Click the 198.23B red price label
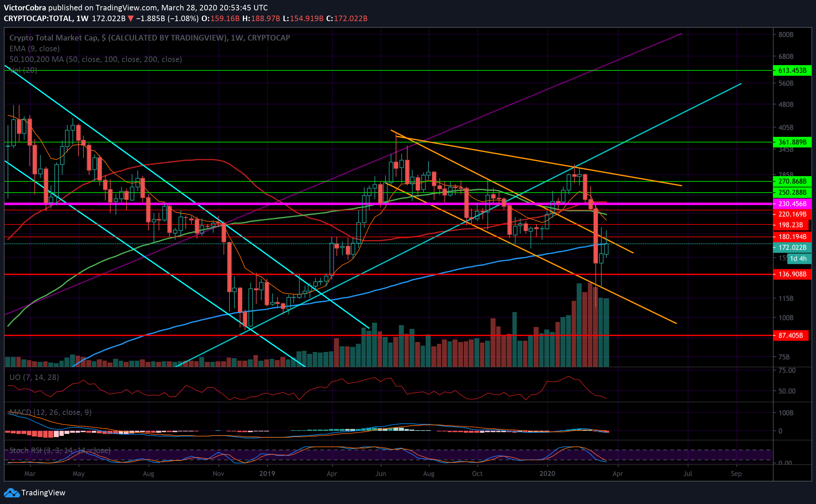The image size is (816, 504). point(791,225)
